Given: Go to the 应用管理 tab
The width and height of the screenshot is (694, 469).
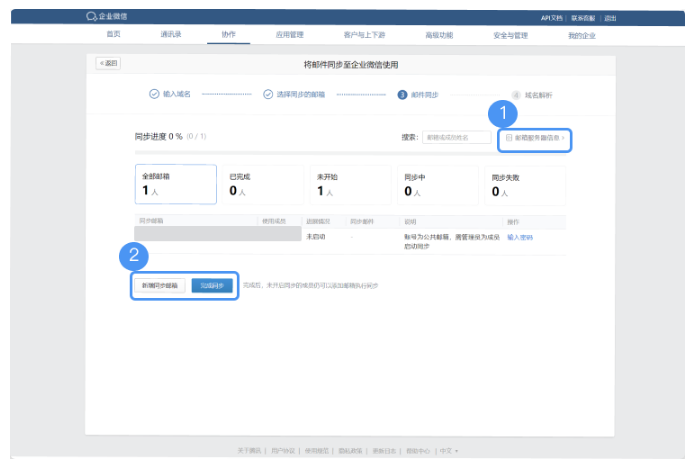Looking at the screenshot, I should click(290, 35).
